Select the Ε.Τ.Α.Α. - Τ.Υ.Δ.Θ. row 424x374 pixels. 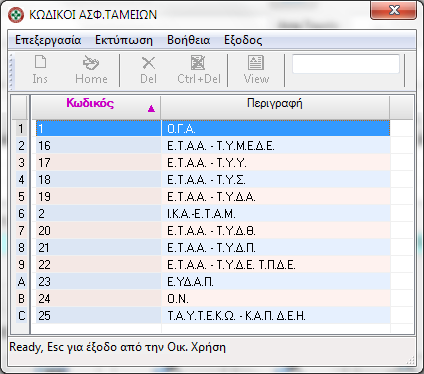pos(213,231)
